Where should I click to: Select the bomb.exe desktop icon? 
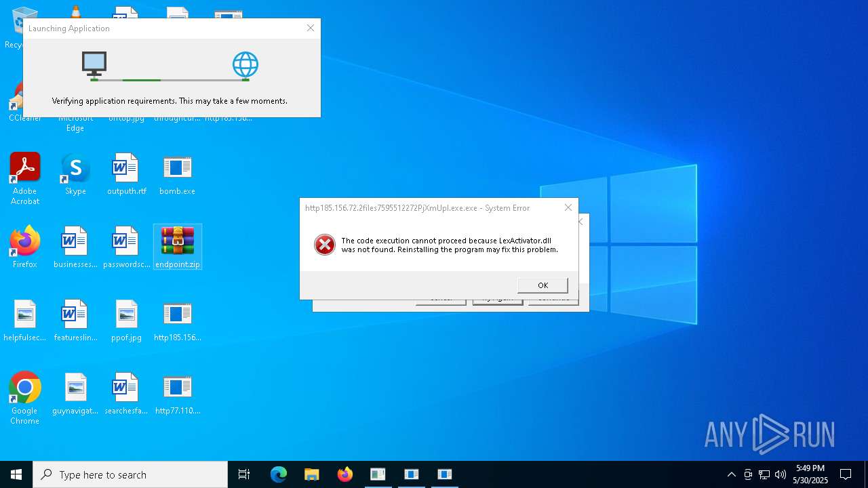(x=177, y=175)
